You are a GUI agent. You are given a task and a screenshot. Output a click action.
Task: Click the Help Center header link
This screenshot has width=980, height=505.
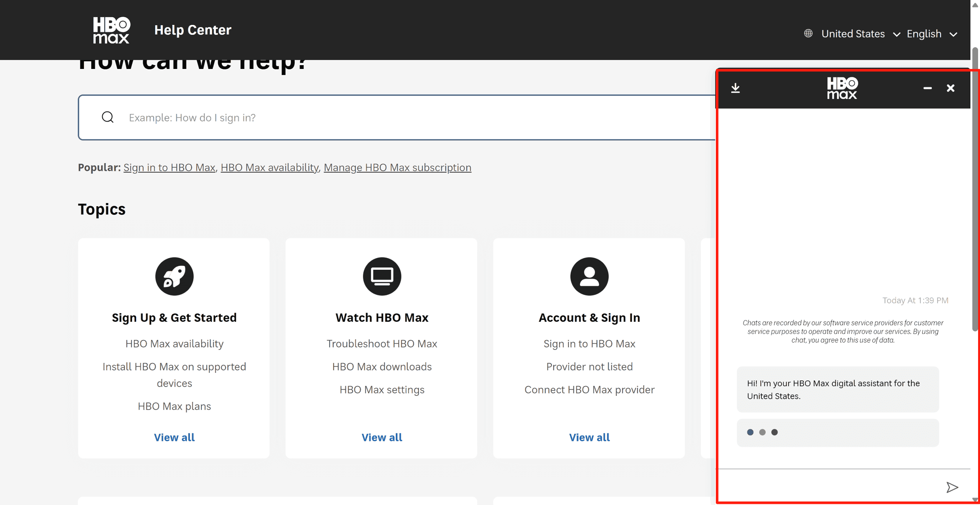(x=193, y=30)
